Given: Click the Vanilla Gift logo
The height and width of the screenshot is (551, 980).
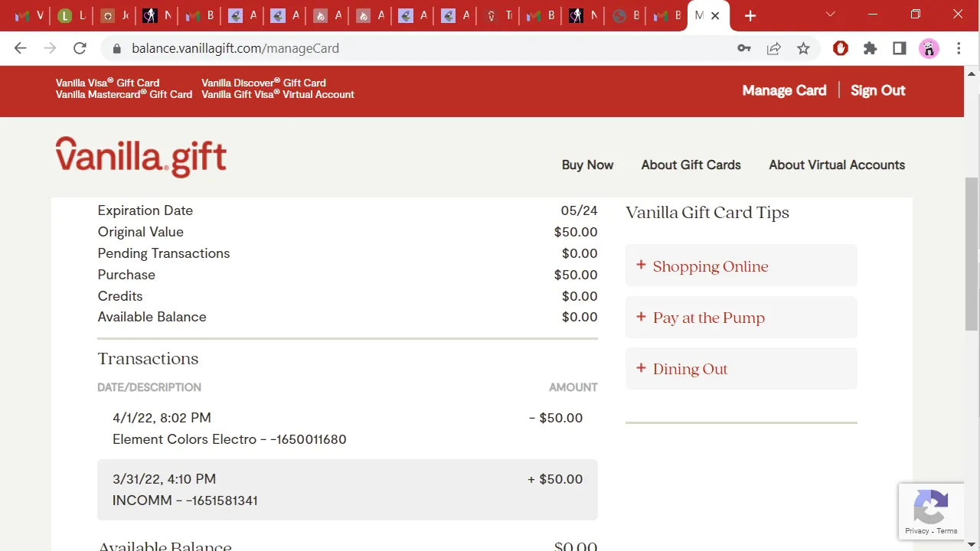Looking at the screenshot, I should coord(141,158).
